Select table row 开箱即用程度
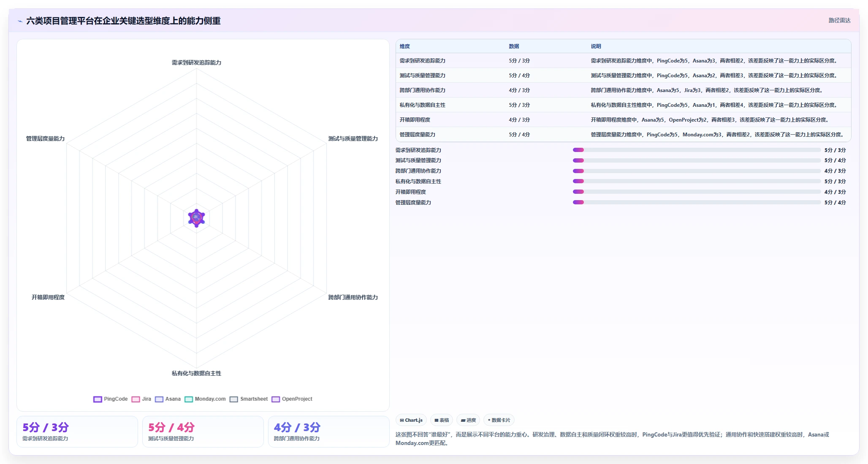Viewport: 868px width, 464px height. 623,119
